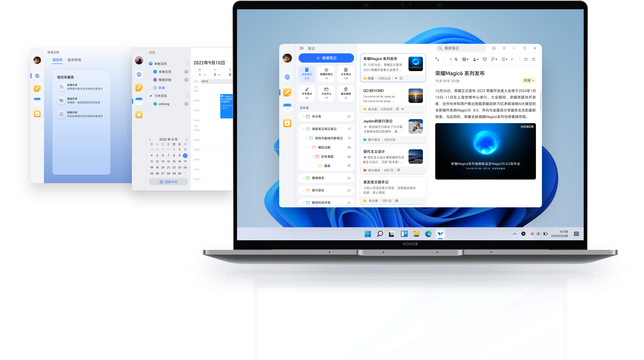Collapse the 线性代数线代数笔记 folder

click(x=306, y=138)
